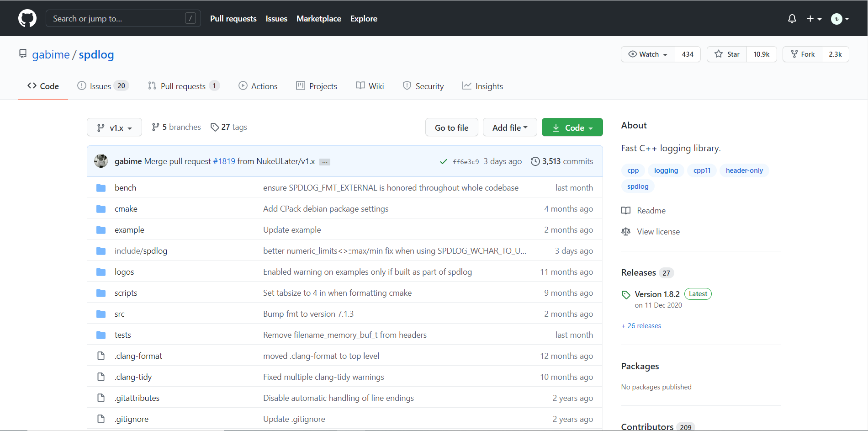Open the scripts folder

126,293
